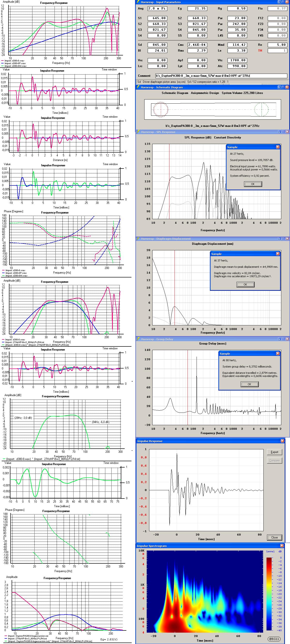Minimize the Input Parameters window
Image resolution: width=290 pixels, height=644 pixels.
pyautogui.click(x=279, y=2)
